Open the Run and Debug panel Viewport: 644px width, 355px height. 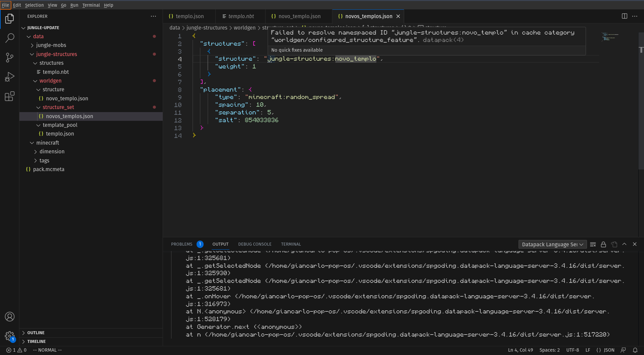point(10,77)
